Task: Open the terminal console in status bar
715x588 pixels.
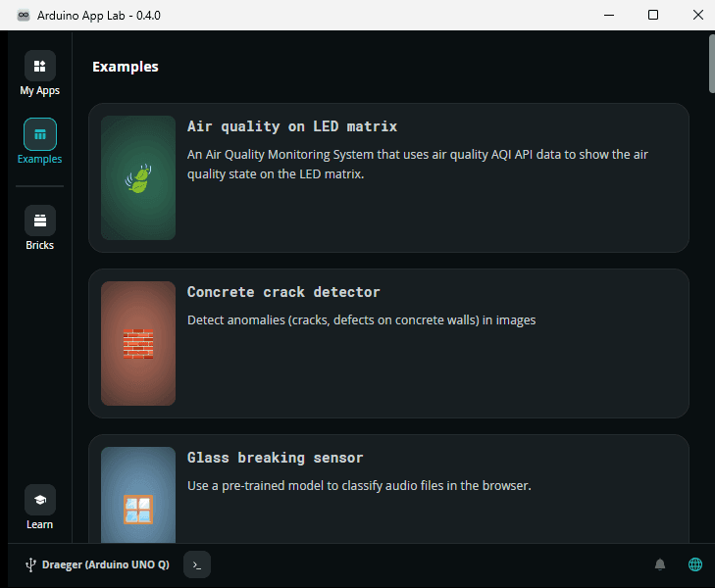Action: [x=197, y=564]
